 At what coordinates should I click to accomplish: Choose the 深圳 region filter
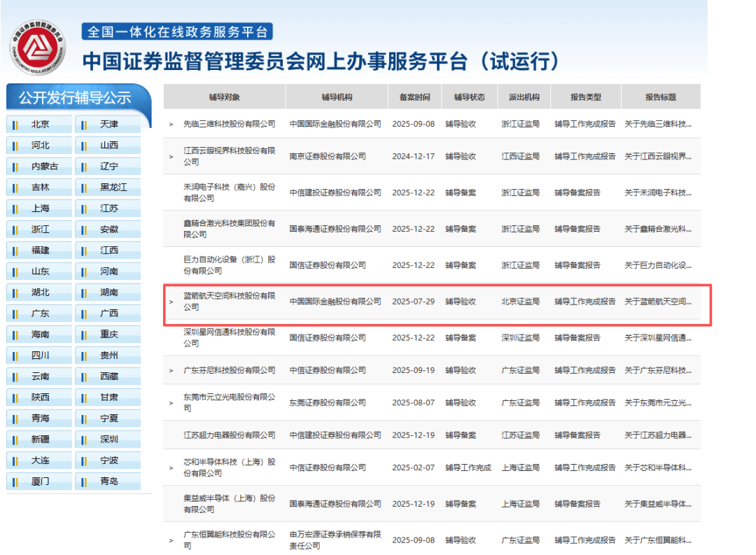108,440
